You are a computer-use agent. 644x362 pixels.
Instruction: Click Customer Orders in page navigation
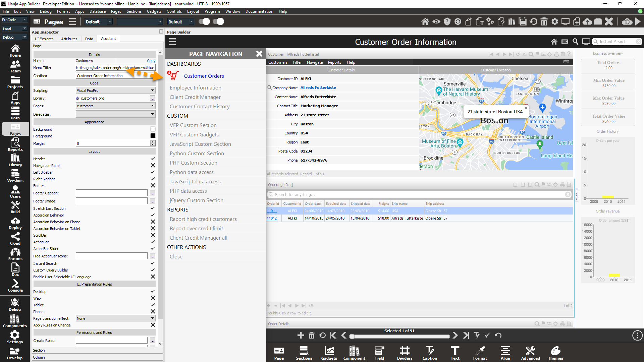pos(204,76)
